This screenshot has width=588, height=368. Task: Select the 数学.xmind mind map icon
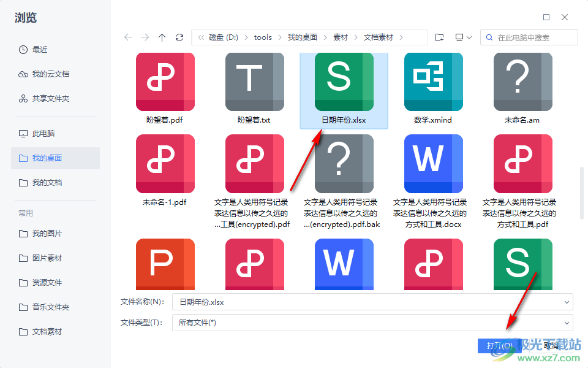(x=434, y=82)
